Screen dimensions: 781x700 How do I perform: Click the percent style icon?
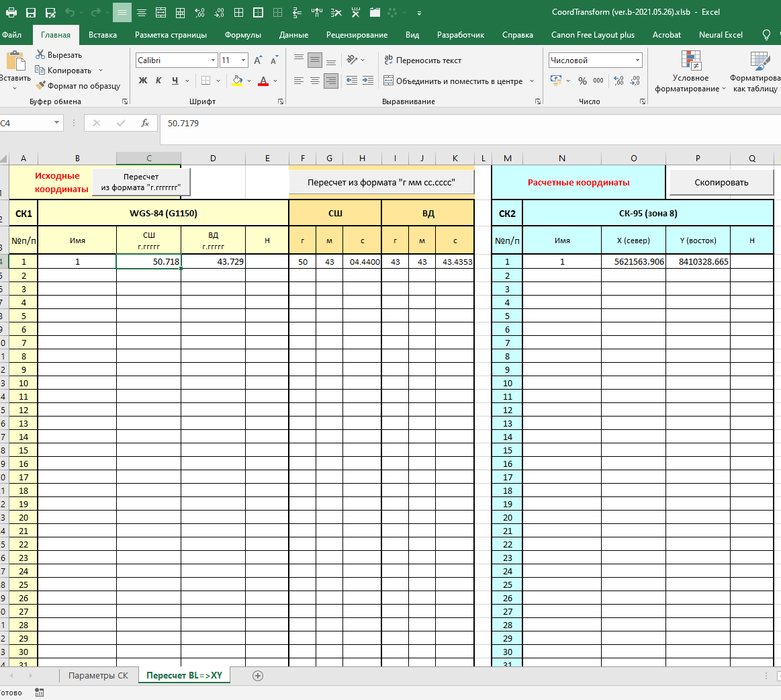(582, 81)
